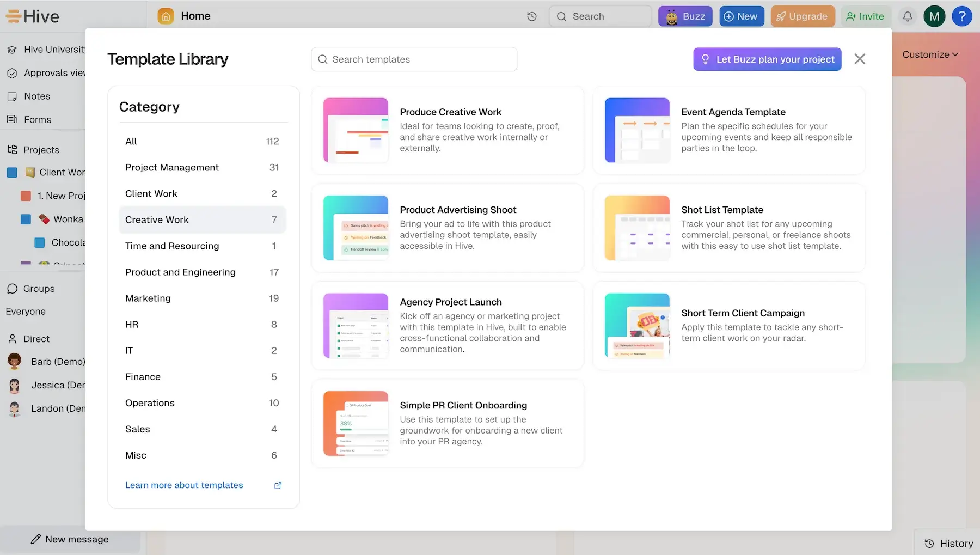980x555 pixels.
Task: Click the Upgrade button
Action: (803, 16)
